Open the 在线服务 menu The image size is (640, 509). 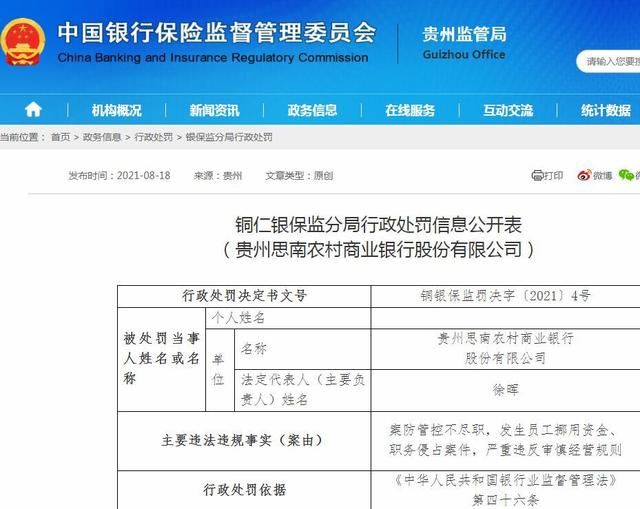coord(410,110)
